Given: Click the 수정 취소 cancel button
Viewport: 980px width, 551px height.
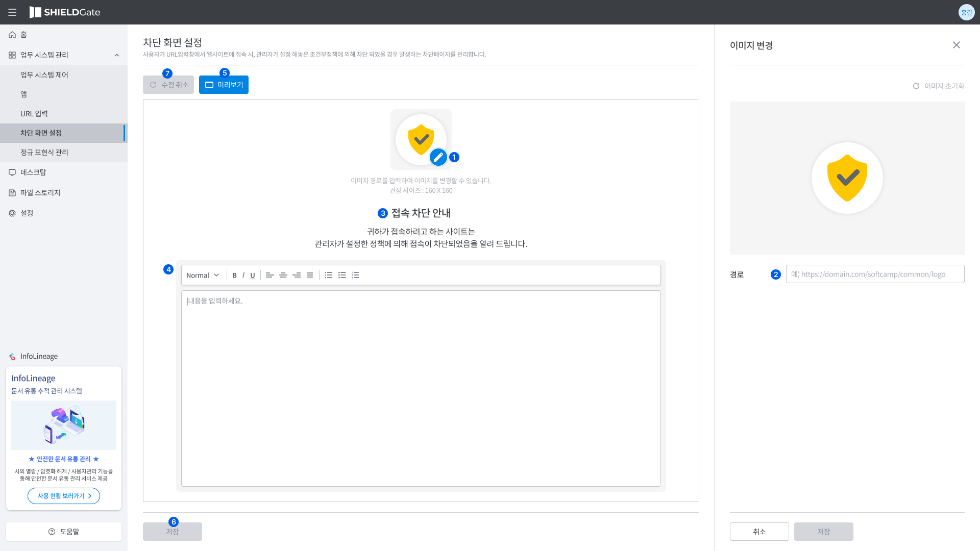Looking at the screenshot, I should [x=168, y=84].
